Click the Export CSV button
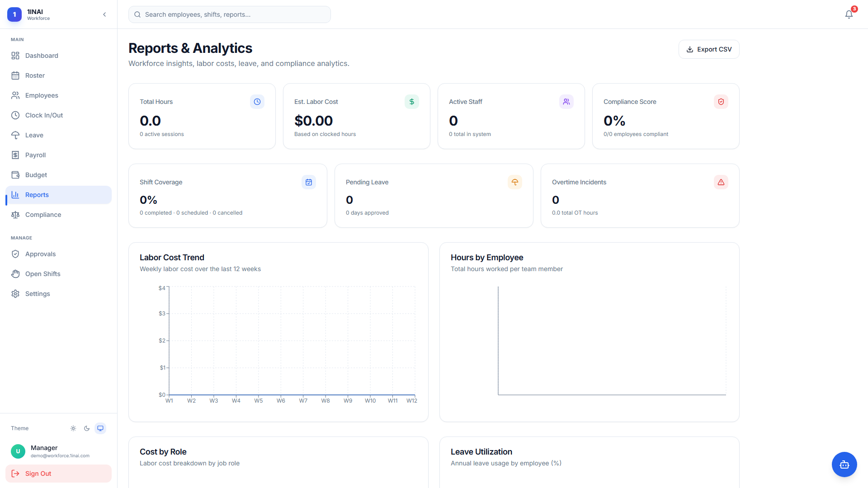 pos(709,49)
